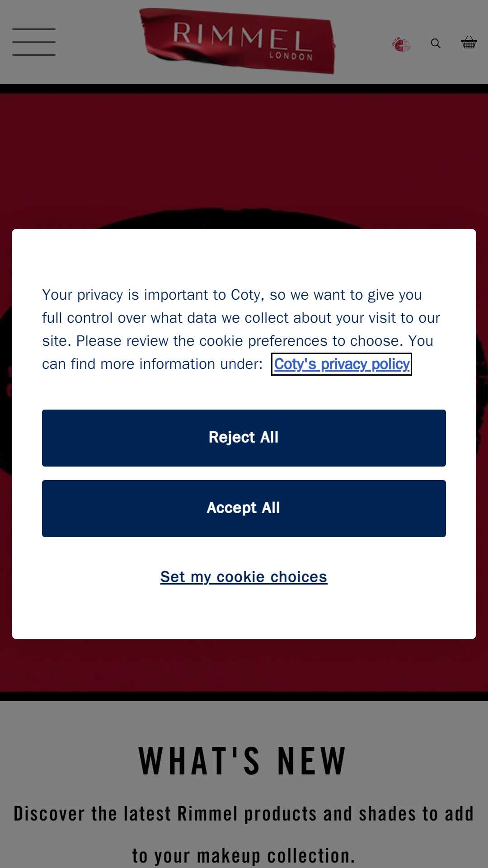Open search with the magnifier icon
This screenshot has height=868, width=488.
[436, 43]
